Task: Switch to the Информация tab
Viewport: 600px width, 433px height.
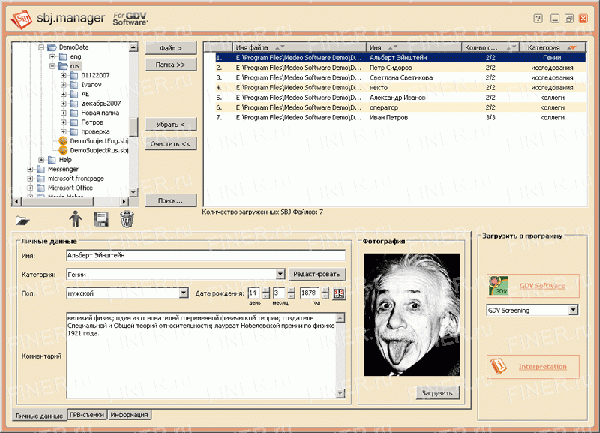Action: 129,415
